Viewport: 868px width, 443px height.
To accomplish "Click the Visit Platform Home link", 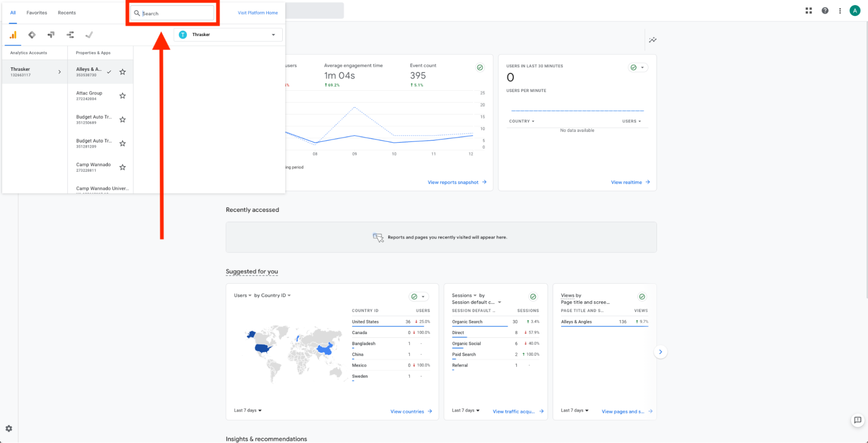I will 257,13.
